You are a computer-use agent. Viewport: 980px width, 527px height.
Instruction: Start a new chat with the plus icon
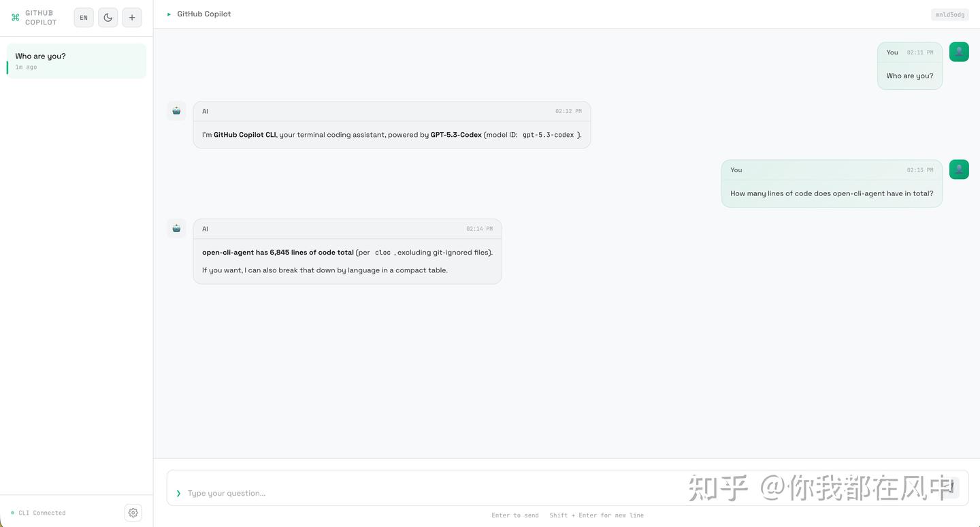[x=132, y=18]
